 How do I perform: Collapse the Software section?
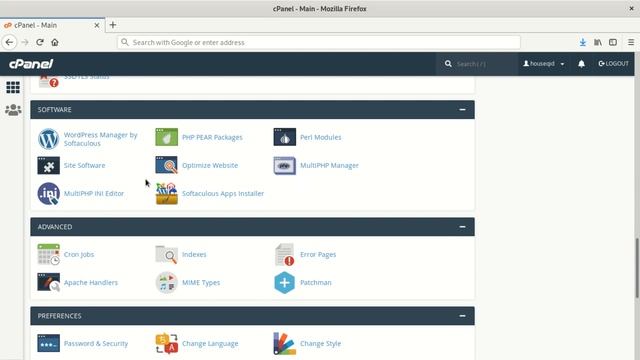[x=462, y=109]
